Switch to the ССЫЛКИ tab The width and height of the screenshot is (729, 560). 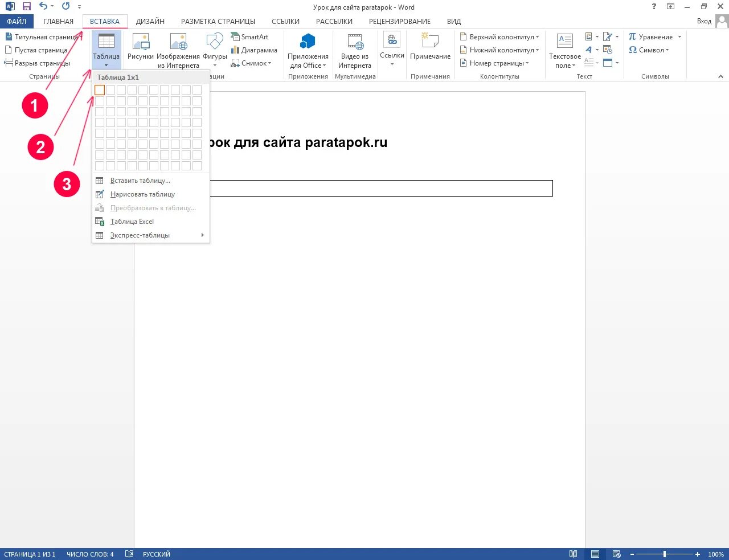(285, 21)
